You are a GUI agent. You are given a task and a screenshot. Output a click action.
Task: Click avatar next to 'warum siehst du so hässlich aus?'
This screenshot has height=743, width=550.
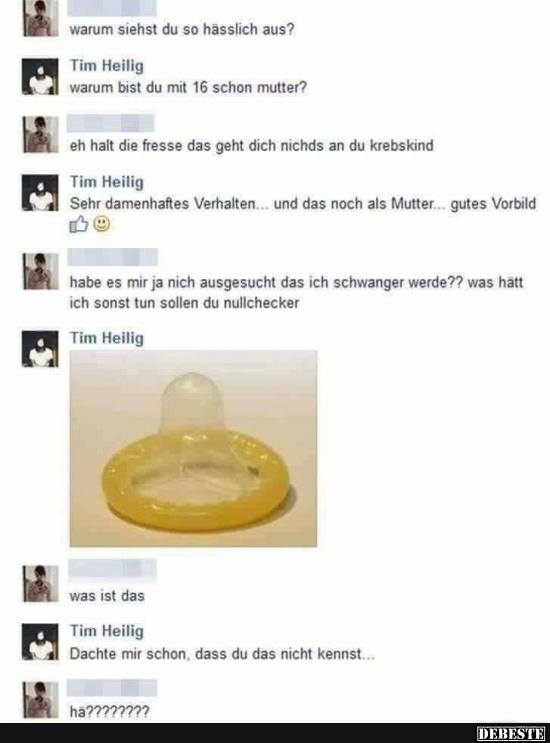[40, 18]
